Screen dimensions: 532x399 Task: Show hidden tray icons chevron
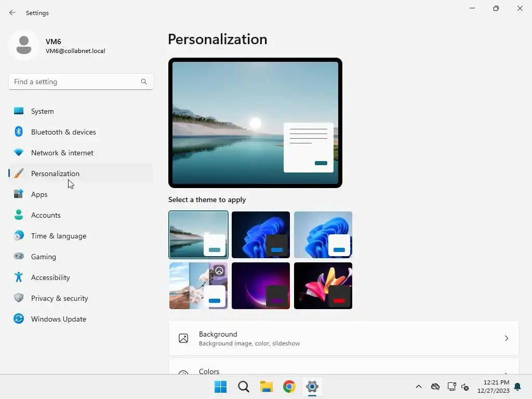point(419,387)
